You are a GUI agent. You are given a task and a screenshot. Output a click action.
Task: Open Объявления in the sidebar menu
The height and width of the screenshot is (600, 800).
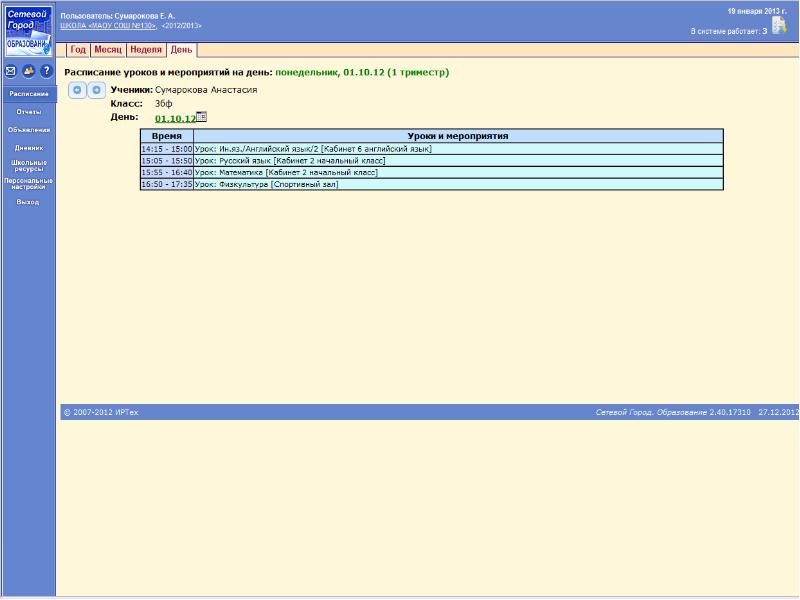29,129
